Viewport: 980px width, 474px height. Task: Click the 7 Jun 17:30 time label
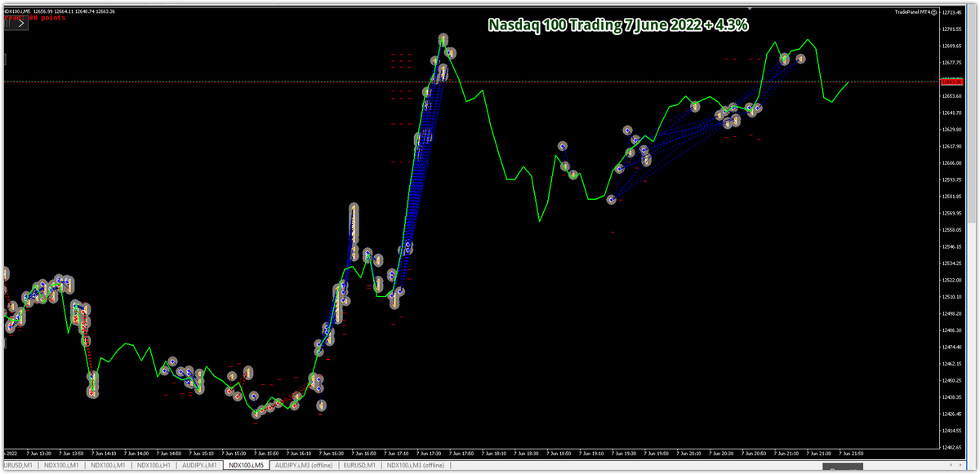(430, 453)
